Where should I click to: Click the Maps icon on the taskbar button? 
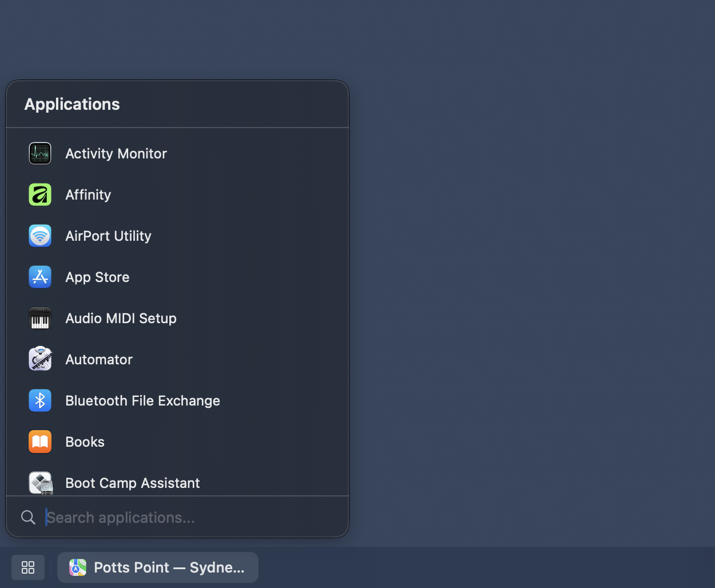[78, 567]
